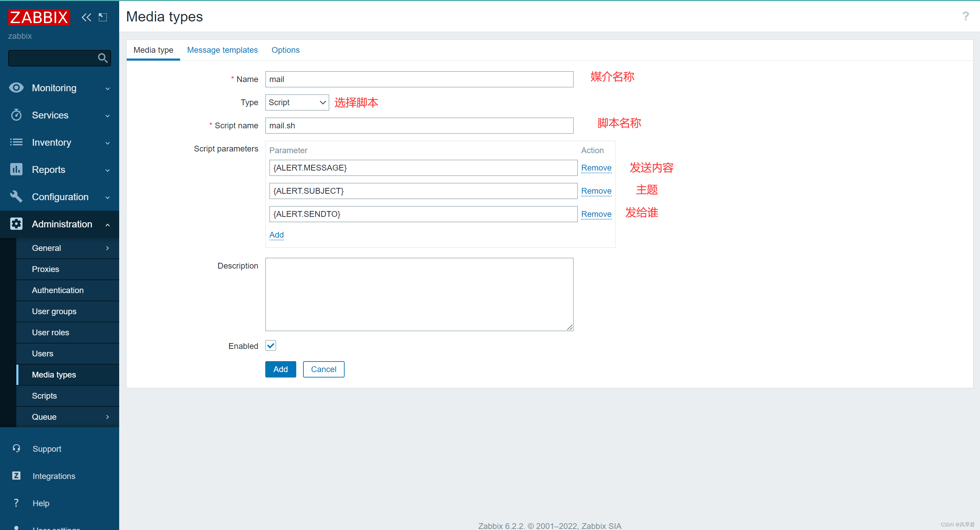Viewport: 980px width, 530px height.
Task: Click into the Script name field
Action: click(x=419, y=126)
